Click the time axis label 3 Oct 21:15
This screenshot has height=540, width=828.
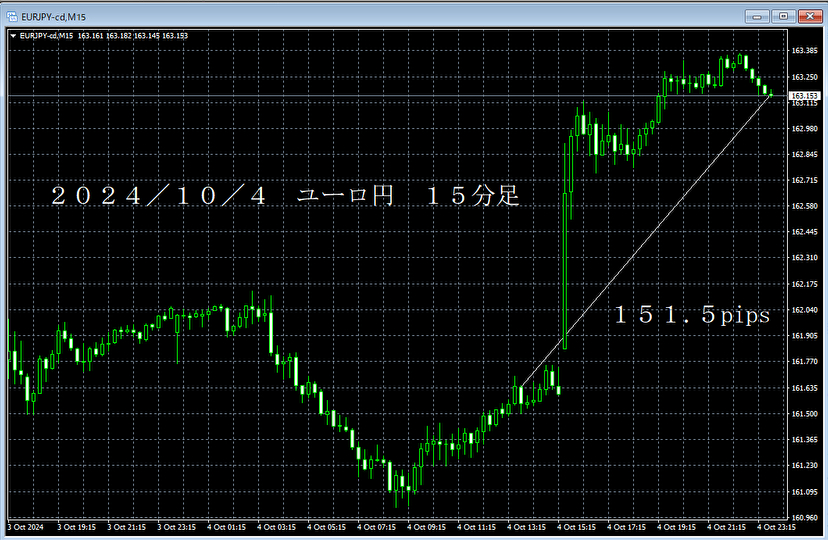click(x=126, y=527)
